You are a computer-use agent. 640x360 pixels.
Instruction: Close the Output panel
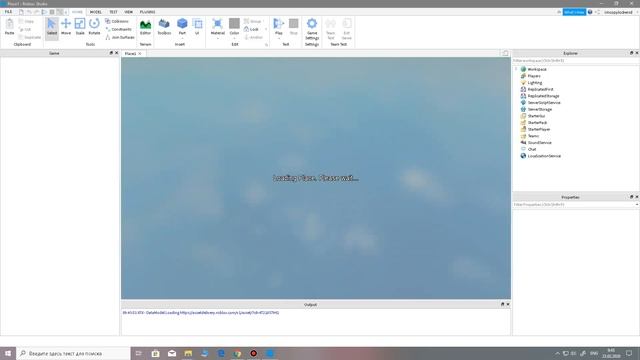coord(508,304)
